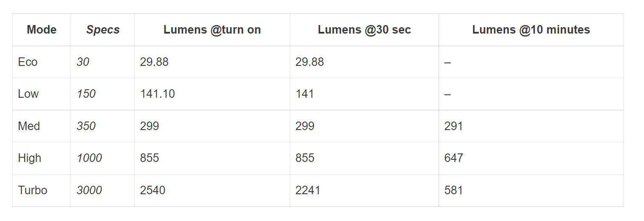Select the 'Lumens @30 sec' header
Viewport: 644px width, 221px height.
tap(364, 30)
